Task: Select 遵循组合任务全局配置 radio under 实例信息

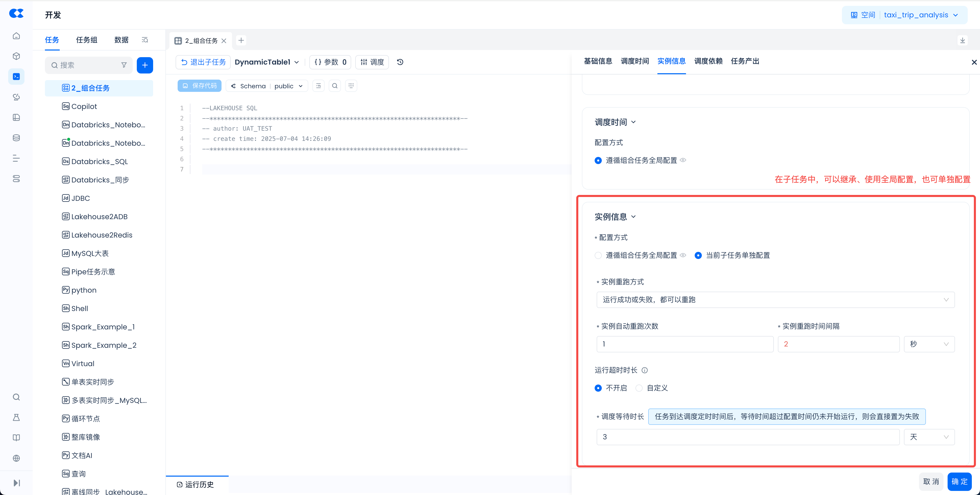Action: [x=598, y=255]
